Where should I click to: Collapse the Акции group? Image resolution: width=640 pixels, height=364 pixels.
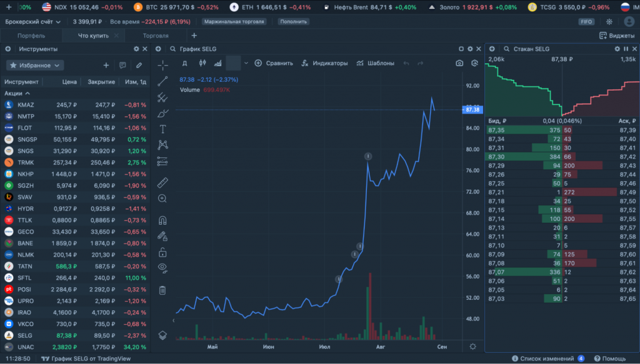tap(17, 94)
